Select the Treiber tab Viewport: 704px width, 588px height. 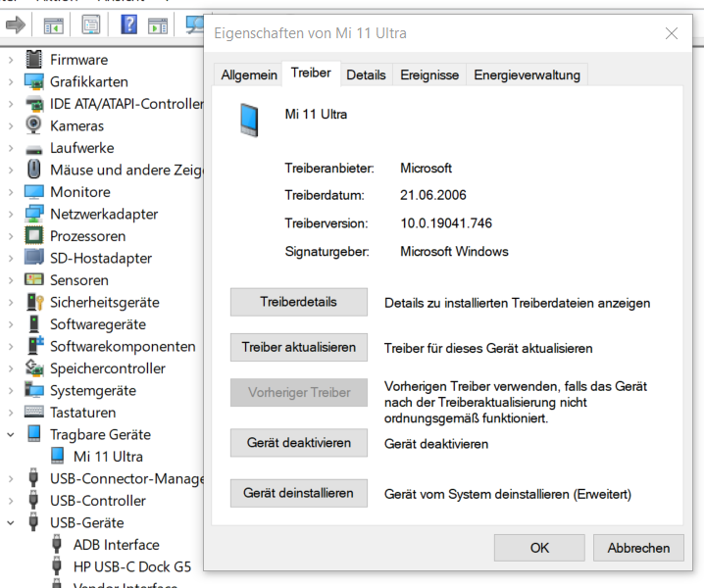click(311, 73)
